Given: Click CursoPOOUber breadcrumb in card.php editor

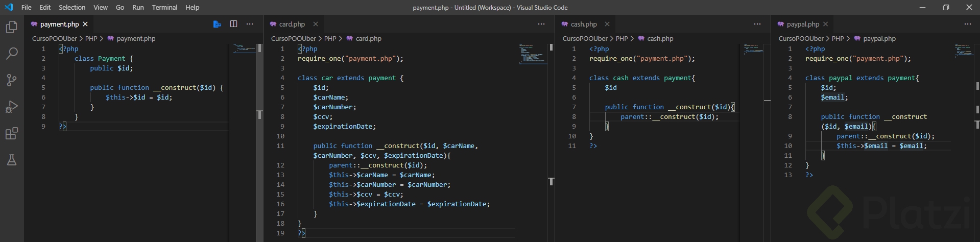Looking at the screenshot, I should [x=293, y=39].
